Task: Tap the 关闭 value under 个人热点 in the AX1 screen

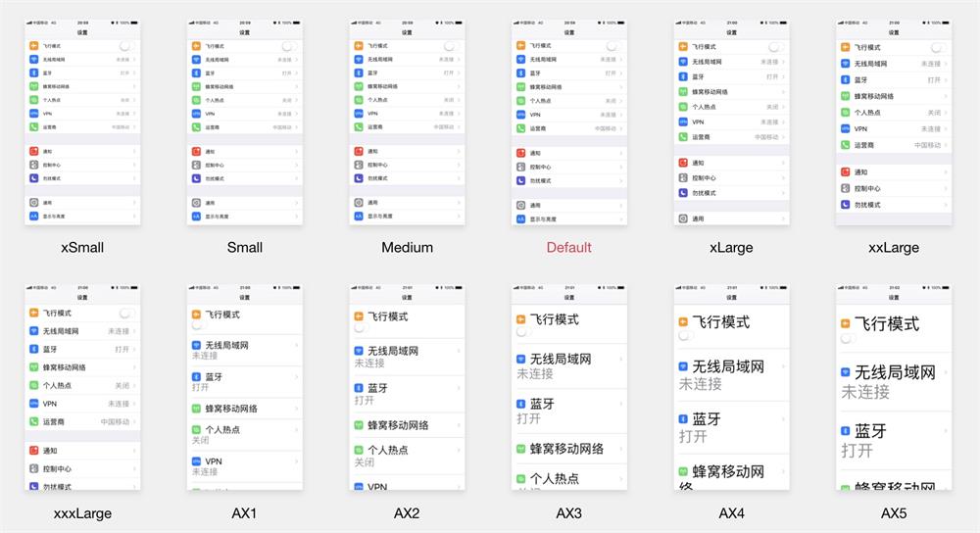Action: pyautogui.click(x=201, y=441)
